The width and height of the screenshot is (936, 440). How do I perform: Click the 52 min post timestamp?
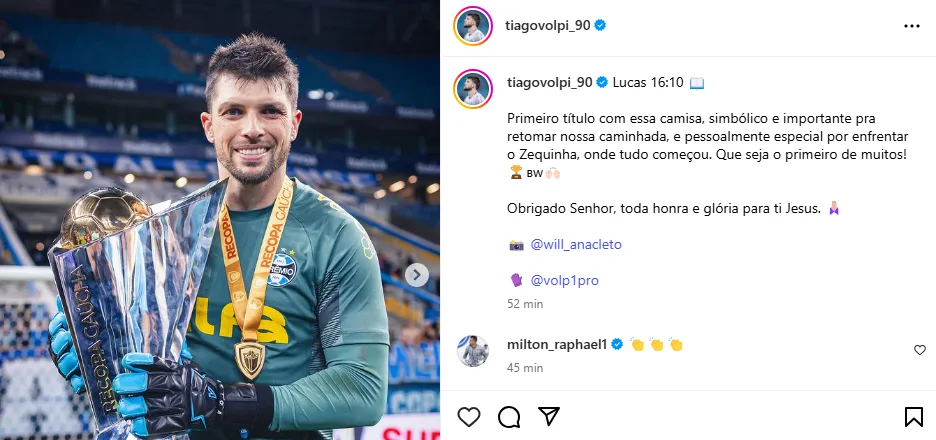(525, 304)
